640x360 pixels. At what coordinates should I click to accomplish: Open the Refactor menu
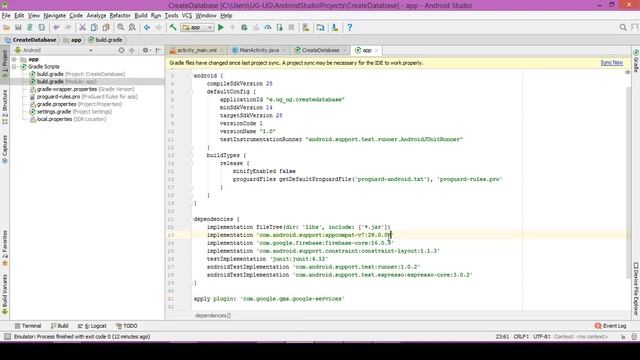120,16
